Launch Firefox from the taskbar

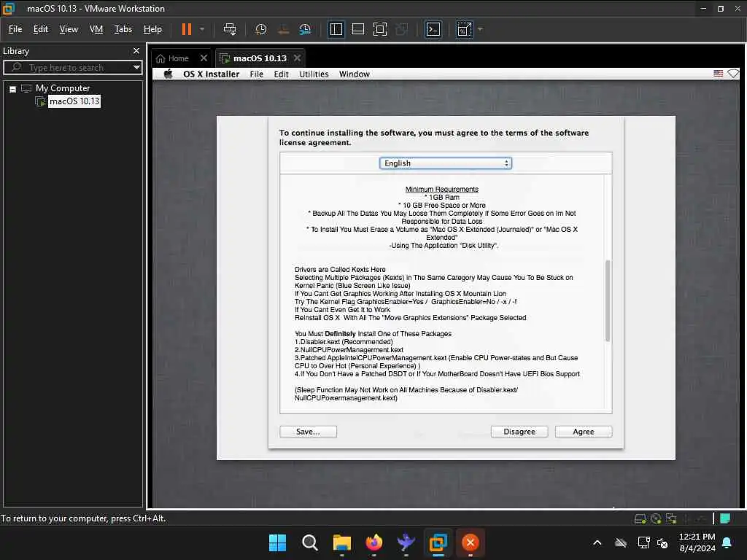[374, 542]
